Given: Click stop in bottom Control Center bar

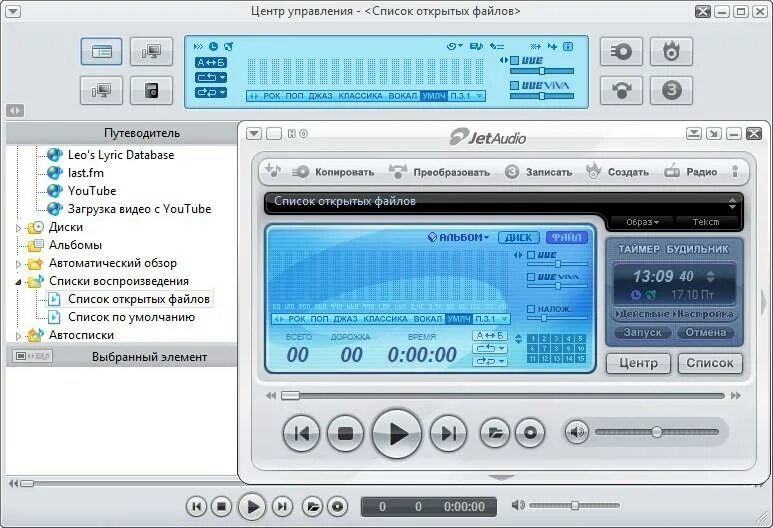Looking at the screenshot, I should coord(221,506).
